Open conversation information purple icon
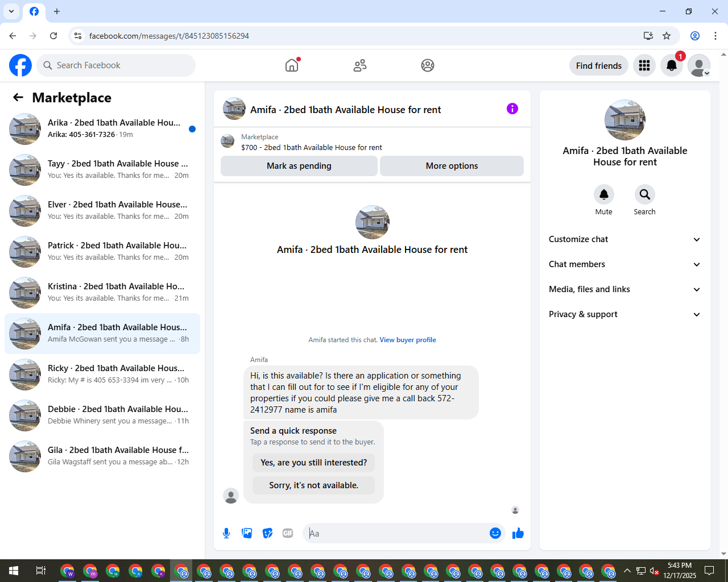Screen dimensions: 728x582 coord(512,109)
